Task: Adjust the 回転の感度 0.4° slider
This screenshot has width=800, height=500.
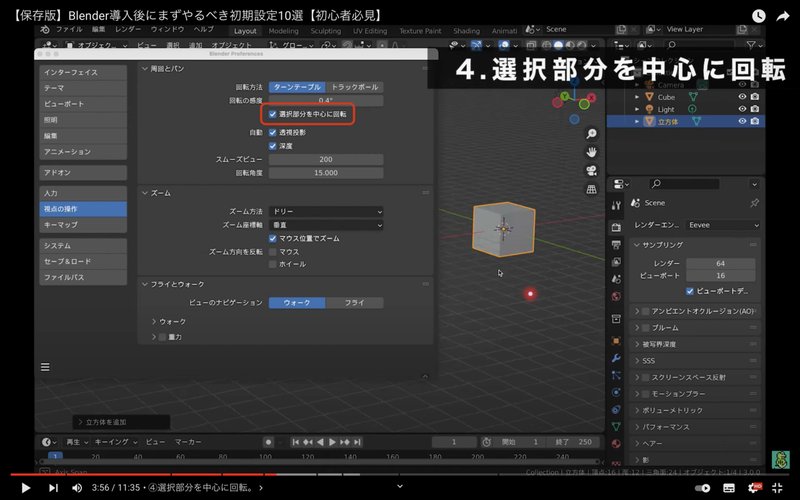Action: coord(326,101)
